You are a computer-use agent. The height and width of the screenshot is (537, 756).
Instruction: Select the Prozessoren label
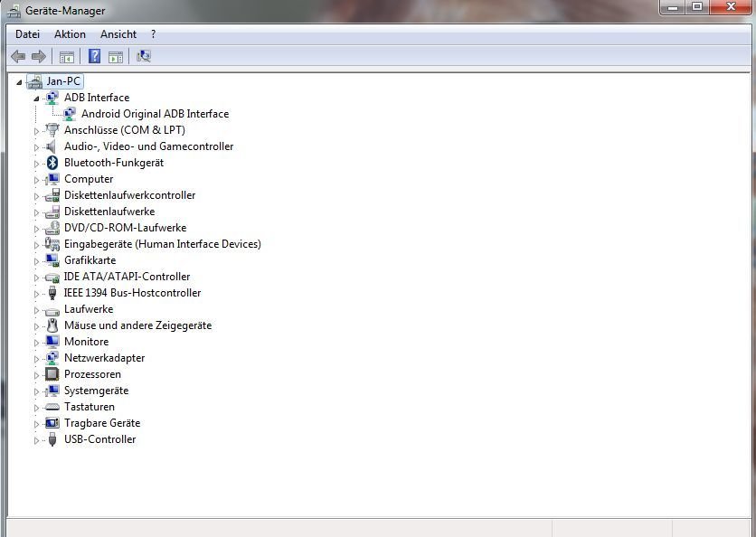click(92, 374)
